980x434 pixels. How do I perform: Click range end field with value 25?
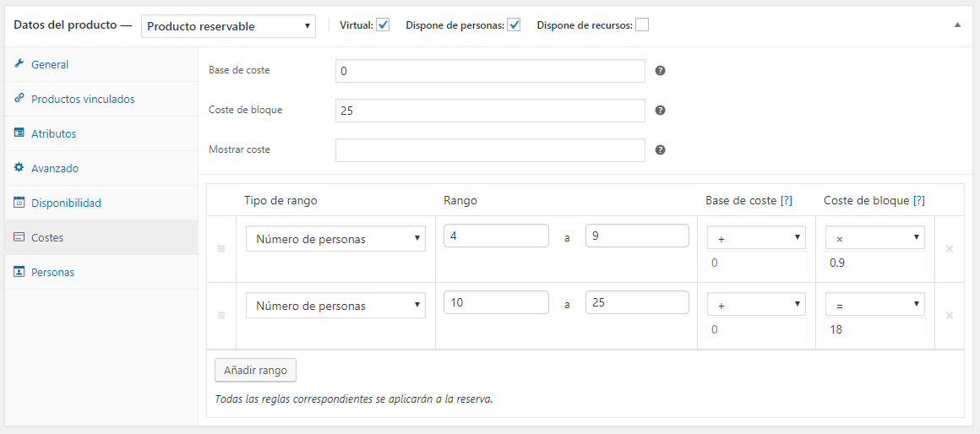point(638,303)
